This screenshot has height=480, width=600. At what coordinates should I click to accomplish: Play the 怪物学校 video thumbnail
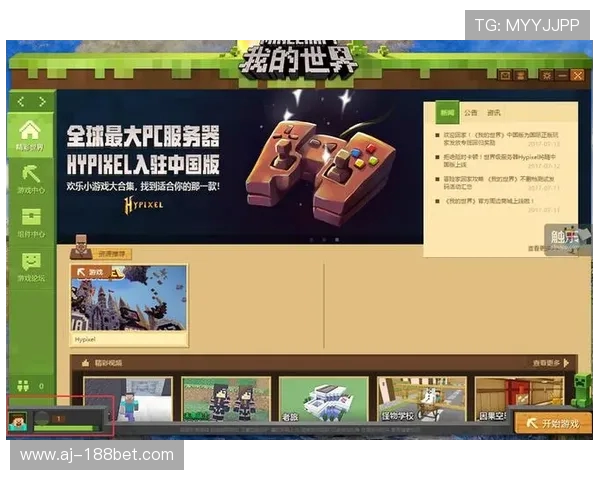422,399
